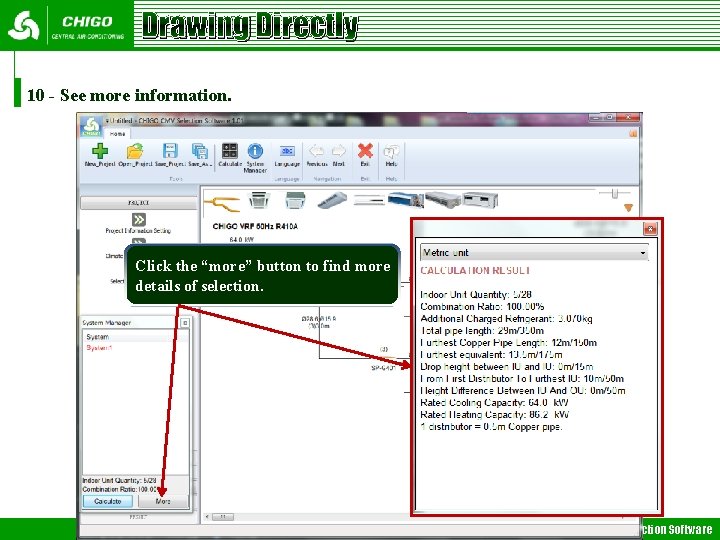Click the Previous navigation arrow

(x=316, y=151)
